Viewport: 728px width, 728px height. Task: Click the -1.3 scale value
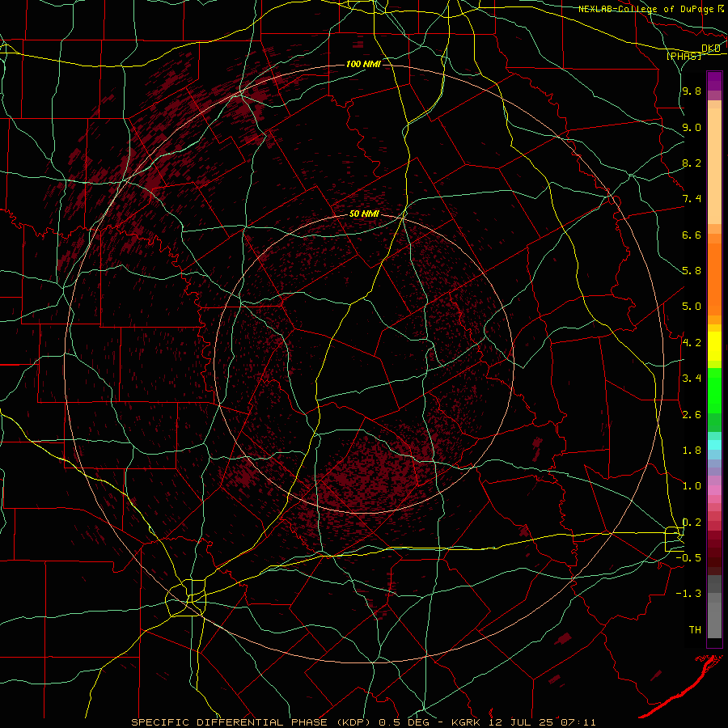(x=688, y=594)
